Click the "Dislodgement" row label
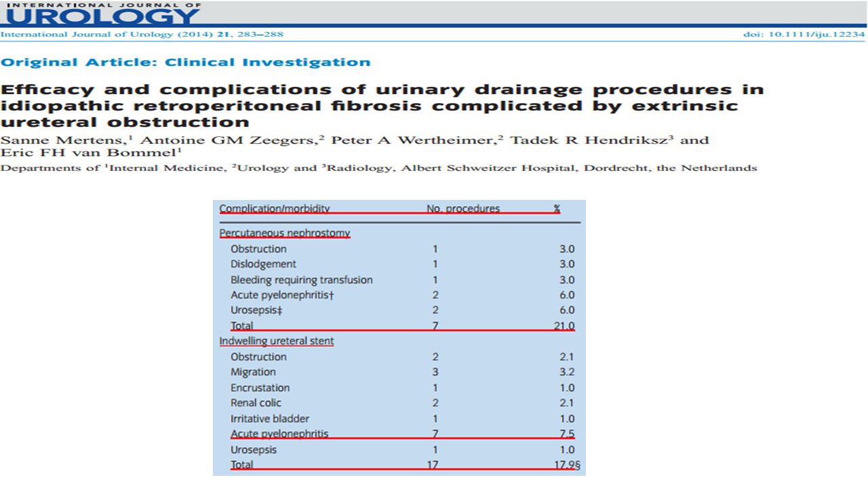This screenshot has height=488, width=868. [263, 264]
